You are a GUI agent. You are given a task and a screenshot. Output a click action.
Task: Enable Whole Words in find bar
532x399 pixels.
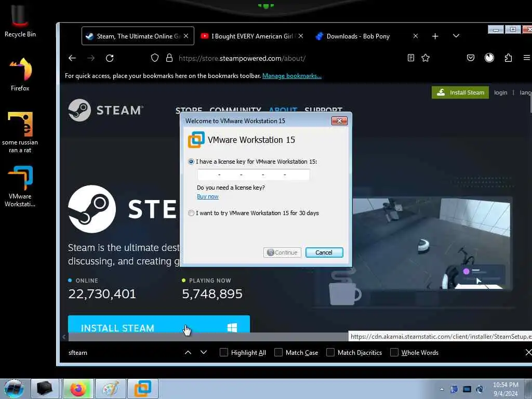pos(394,353)
